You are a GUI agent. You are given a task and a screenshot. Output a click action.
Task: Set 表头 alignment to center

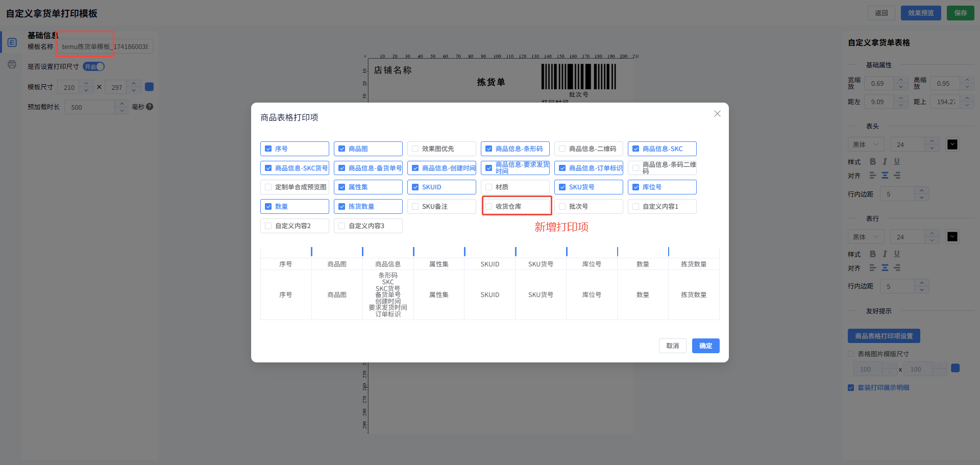coord(885,175)
